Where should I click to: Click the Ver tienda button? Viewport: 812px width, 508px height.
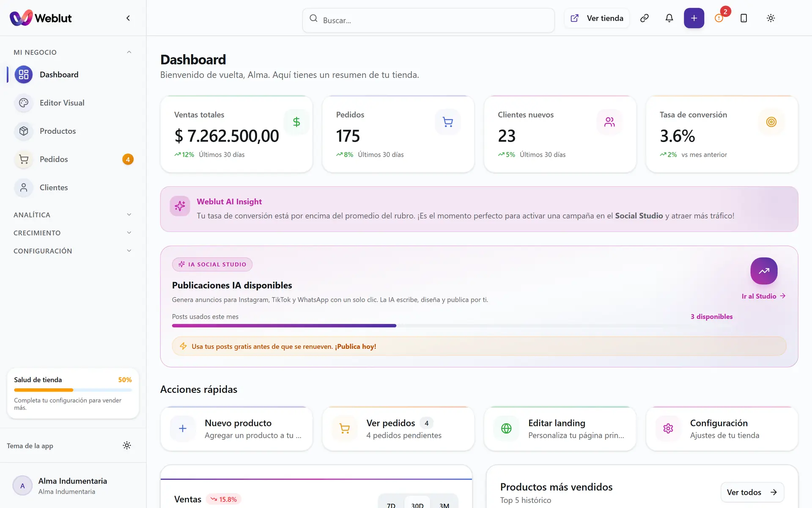[597, 18]
